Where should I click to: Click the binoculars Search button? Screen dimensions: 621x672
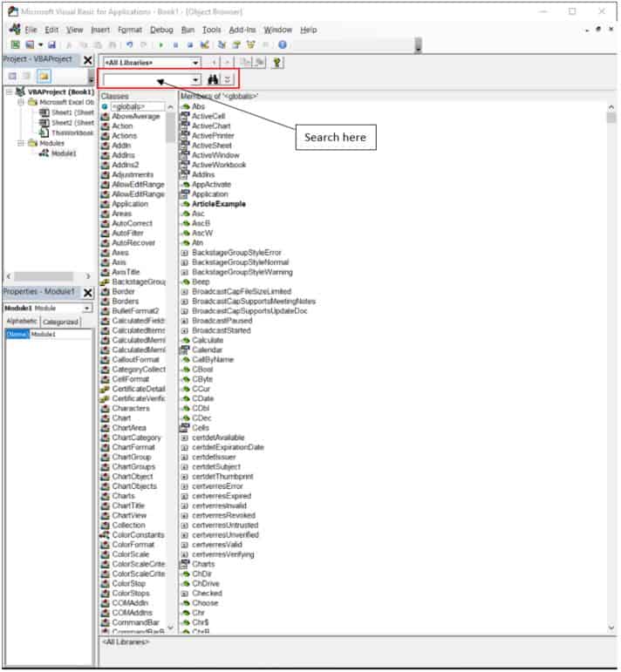pos(213,79)
